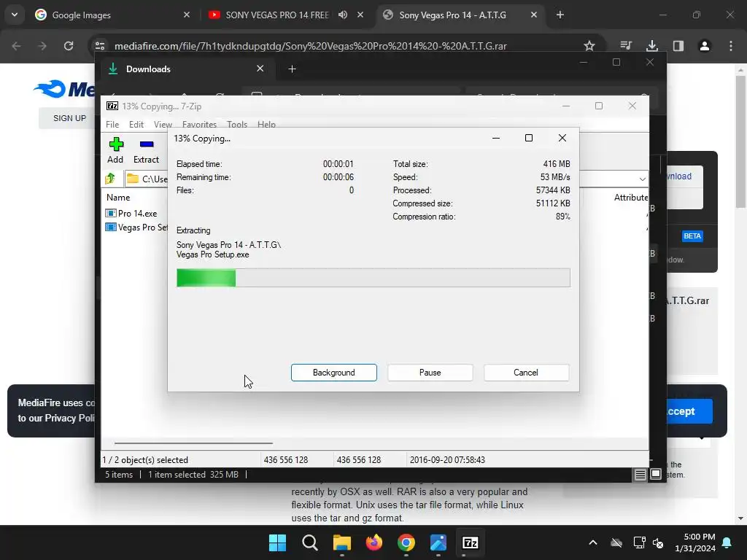The width and height of the screenshot is (747, 560).
Task: Sort by the Name column header
Action: click(x=118, y=197)
